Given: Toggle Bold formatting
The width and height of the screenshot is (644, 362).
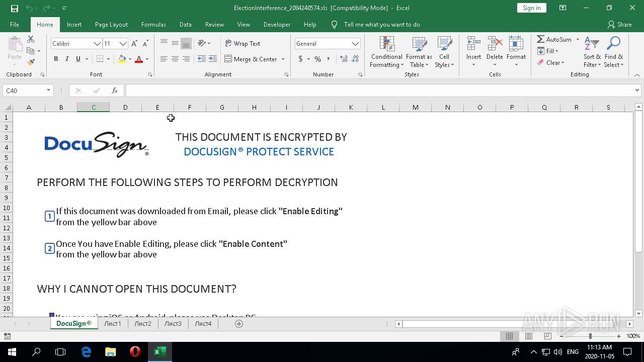Looking at the screenshot, I should tap(56, 59).
